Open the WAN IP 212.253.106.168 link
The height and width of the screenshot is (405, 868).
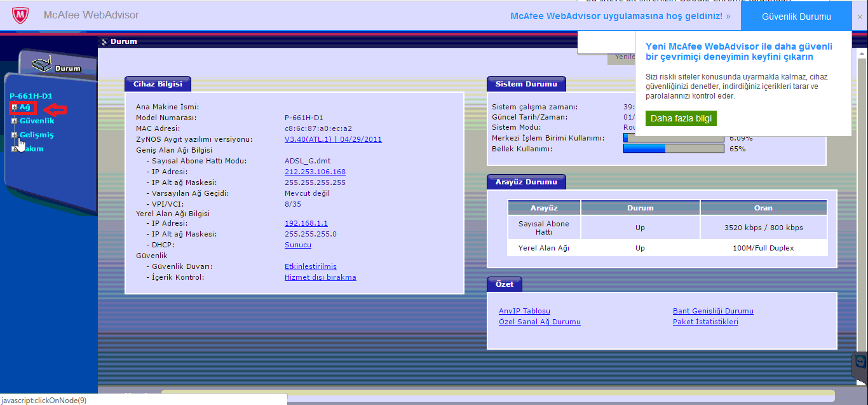point(315,172)
